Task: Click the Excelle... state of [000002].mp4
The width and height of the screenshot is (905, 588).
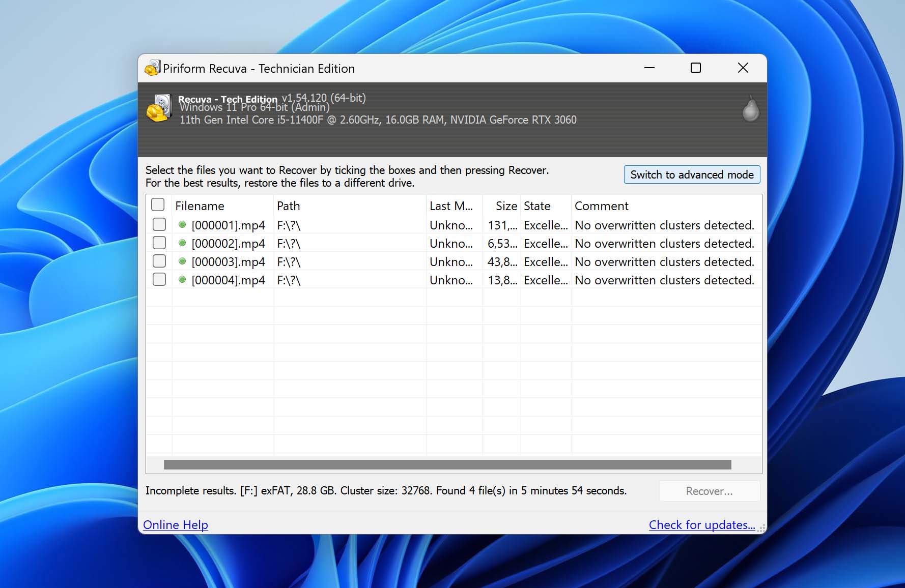Action: tap(546, 243)
